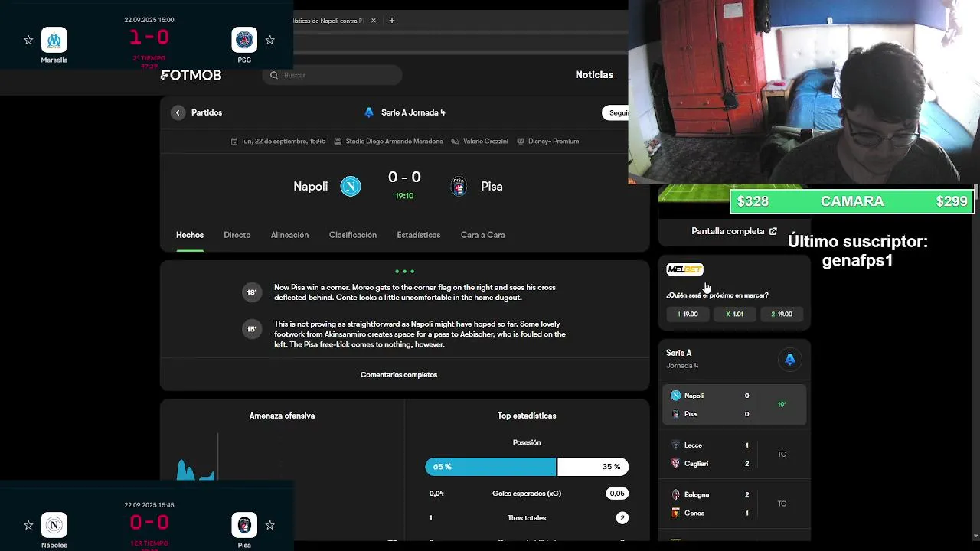
Task: Open the Serie A Jornada 4 link
Action: point(413,112)
